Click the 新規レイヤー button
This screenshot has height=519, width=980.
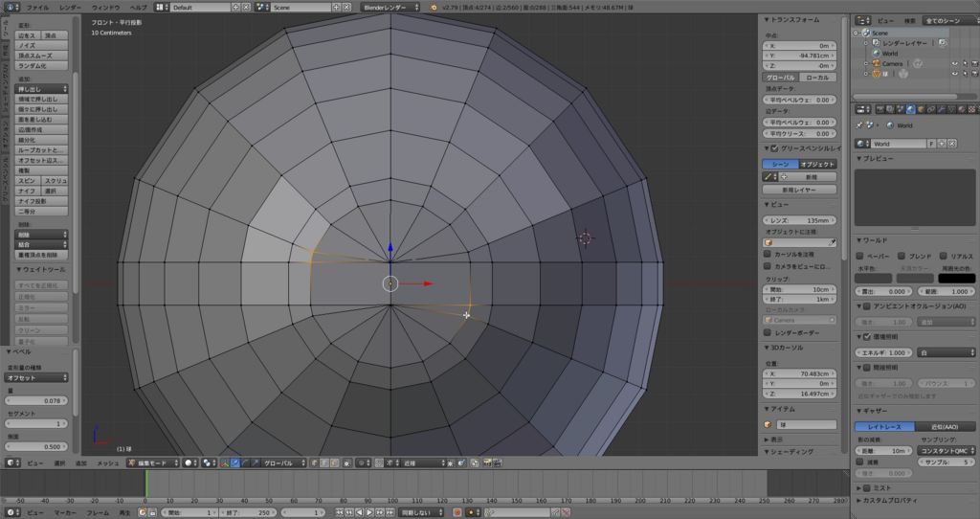tap(800, 190)
